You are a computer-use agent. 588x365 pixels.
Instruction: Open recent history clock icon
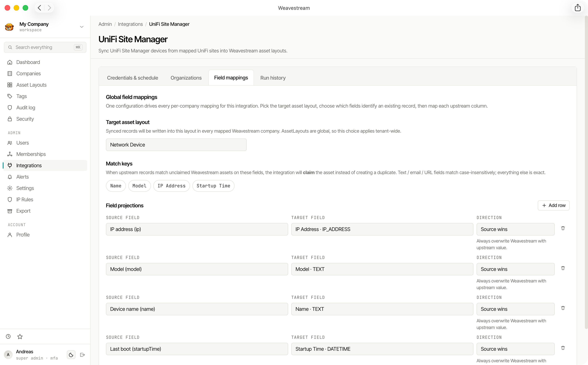click(x=8, y=336)
